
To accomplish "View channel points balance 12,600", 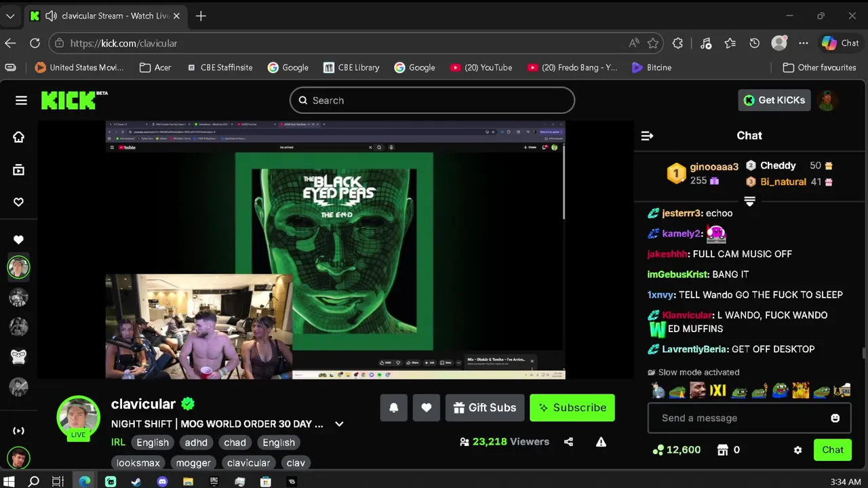I will click(676, 450).
